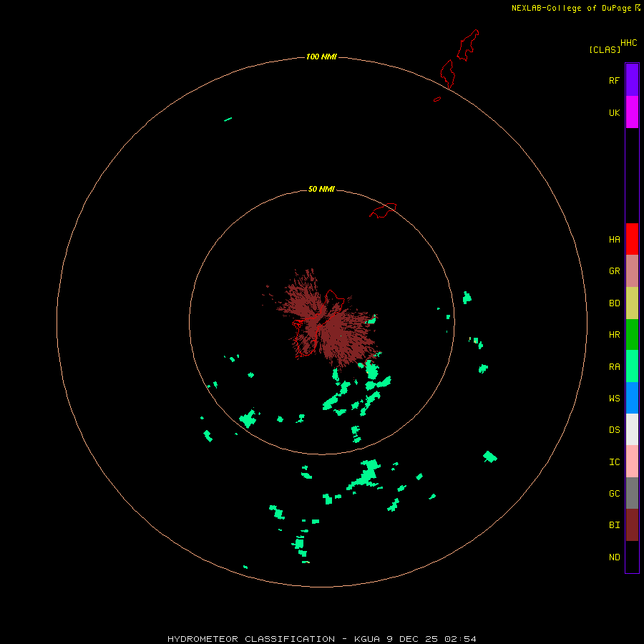Image resolution: width=644 pixels, height=644 pixels.
Task: Click the RF purple legend swatch
Action: (x=632, y=80)
